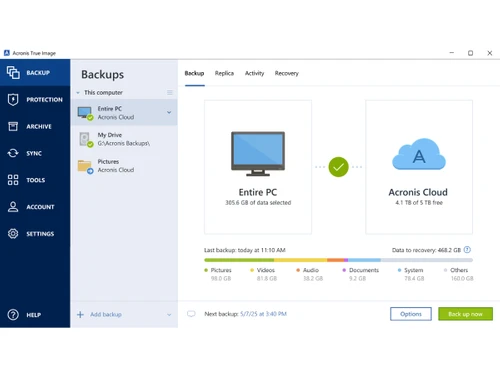Open the comment bubble icon near Next backup

coord(191,314)
